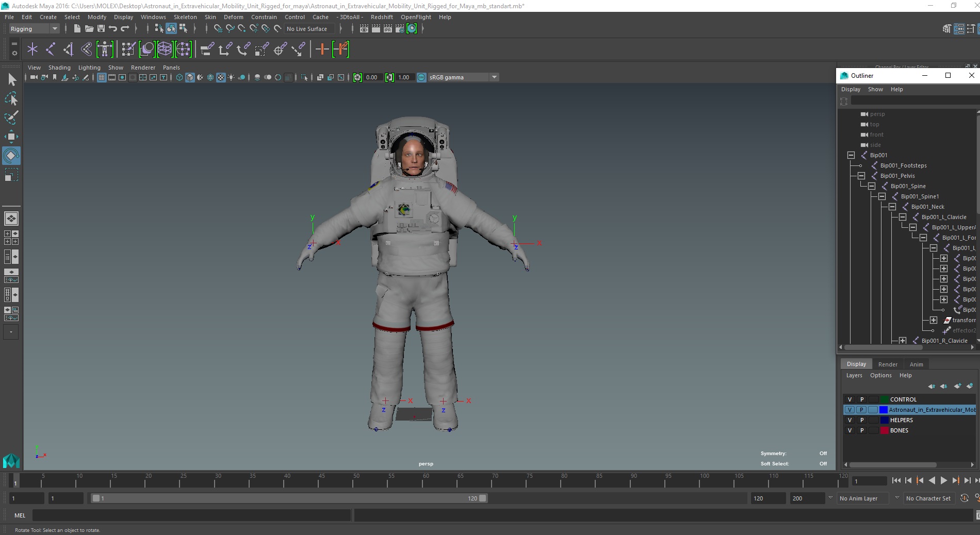Click the MEL command input field
The height and width of the screenshot is (535, 980).
192,515
